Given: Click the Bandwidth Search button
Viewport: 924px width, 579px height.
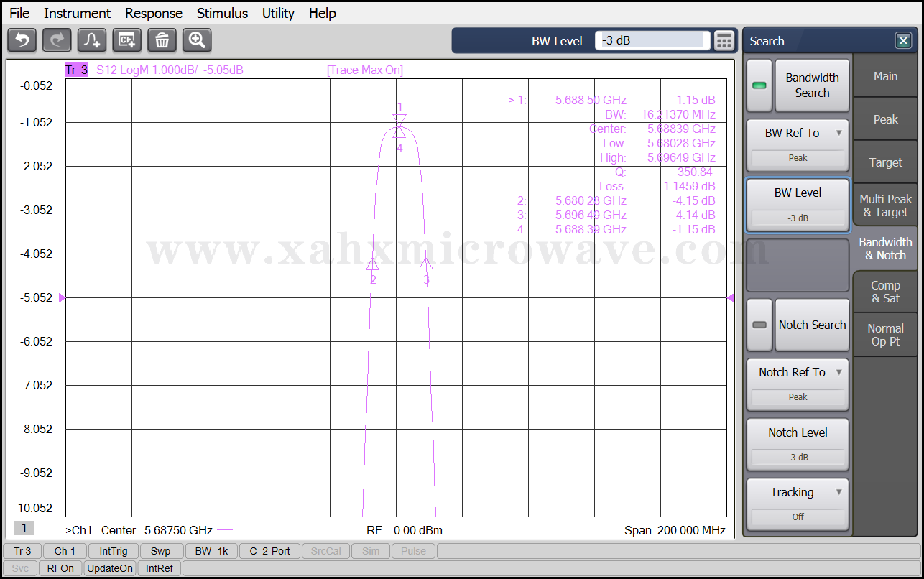Looking at the screenshot, I should click(812, 85).
